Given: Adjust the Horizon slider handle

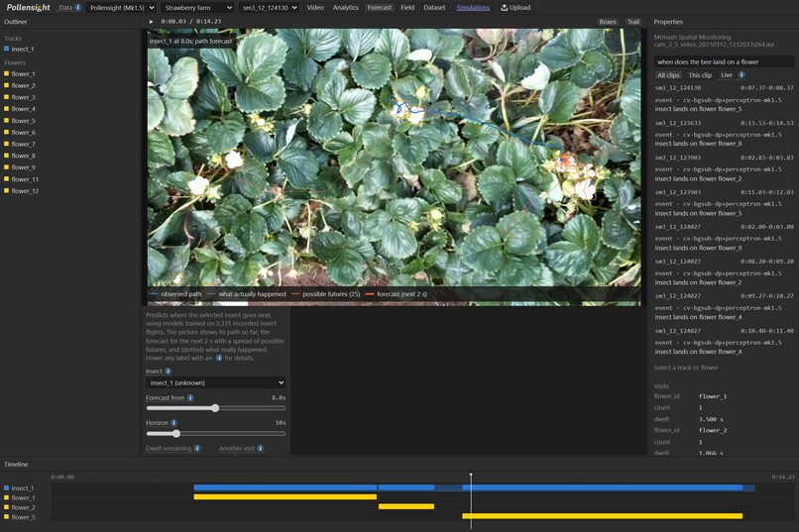Looking at the screenshot, I should [x=176, y=434].
